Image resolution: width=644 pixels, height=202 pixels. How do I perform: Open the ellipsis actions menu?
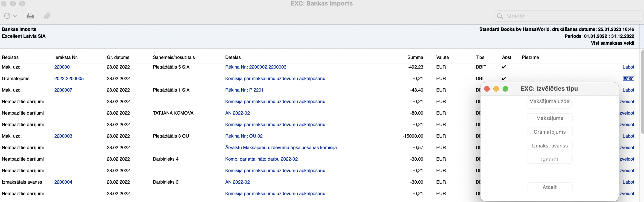coord(10,16)
